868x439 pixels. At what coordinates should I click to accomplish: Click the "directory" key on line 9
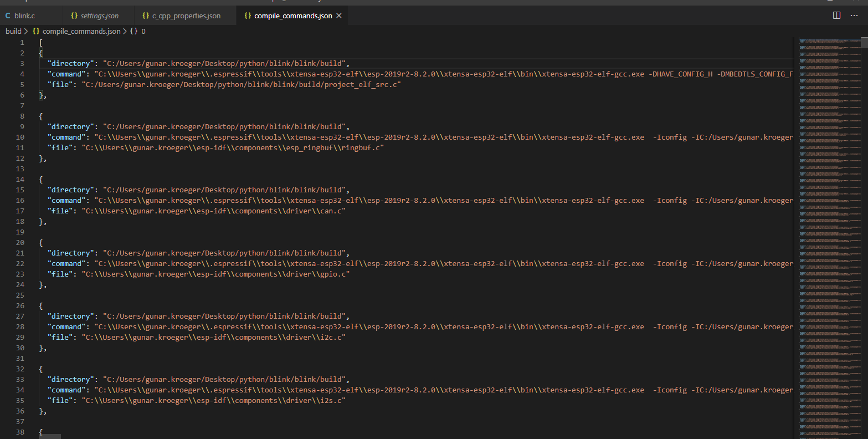[71, 127]
